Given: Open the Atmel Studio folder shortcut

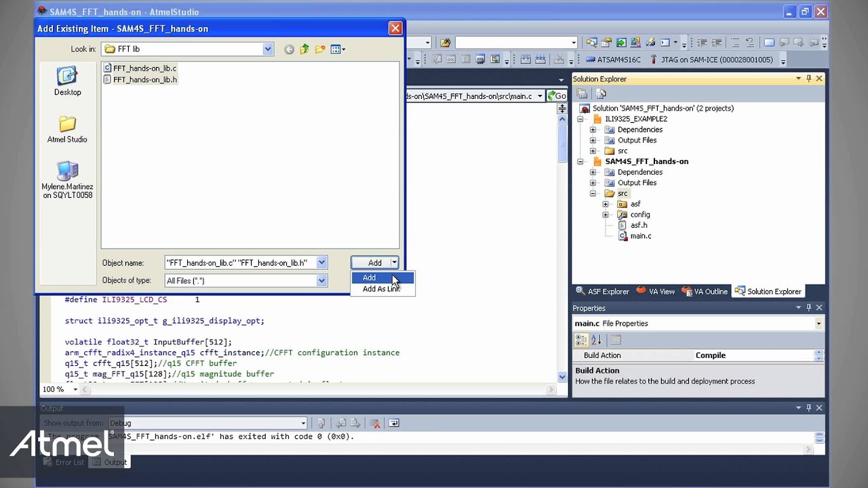Looking at the screenshot, I should tap(67, 129).
